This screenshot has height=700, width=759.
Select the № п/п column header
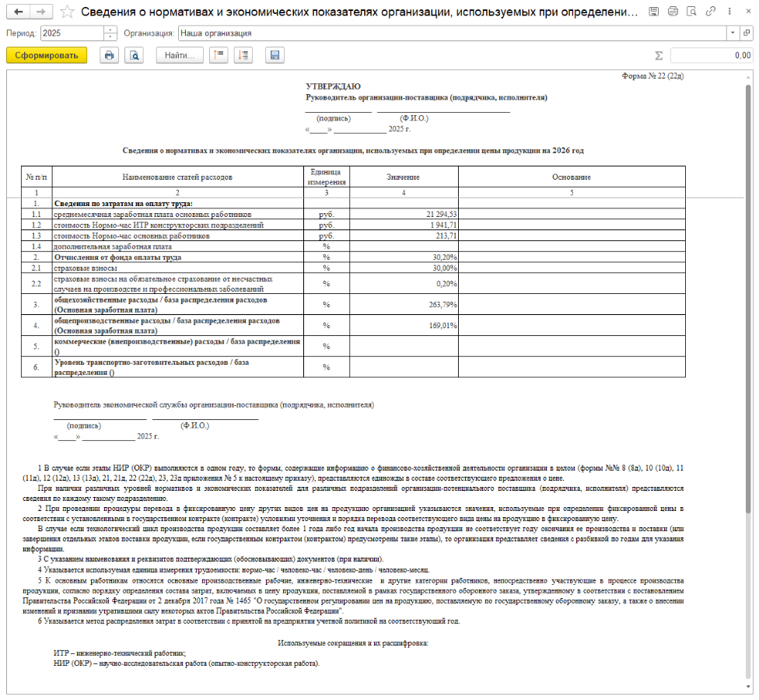37,177
